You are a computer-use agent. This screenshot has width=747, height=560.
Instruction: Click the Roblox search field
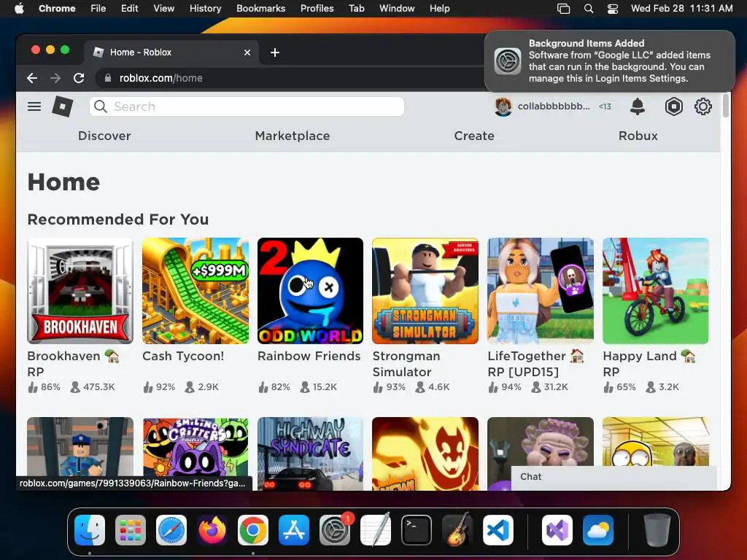247,106
